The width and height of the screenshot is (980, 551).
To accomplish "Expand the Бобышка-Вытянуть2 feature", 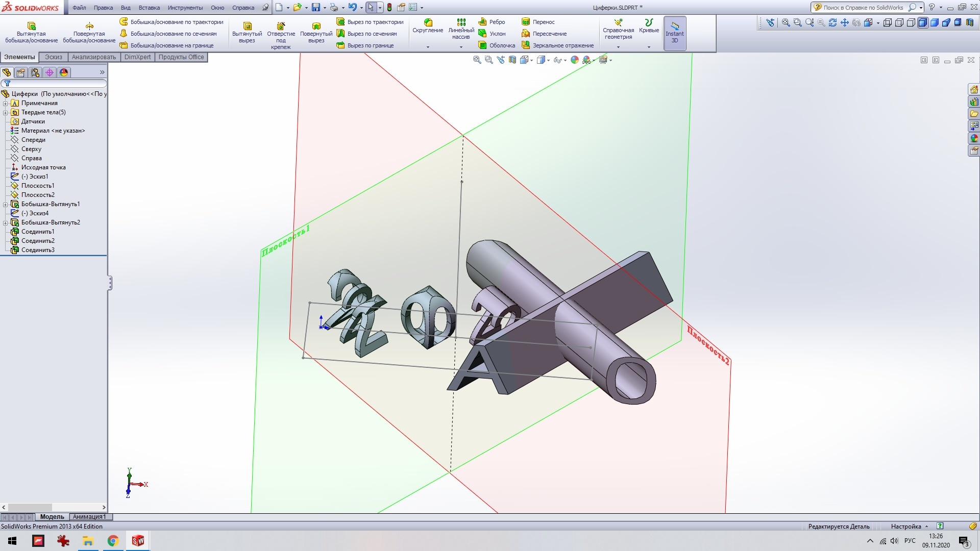I will pyautogui.click(x=6, y=222).
